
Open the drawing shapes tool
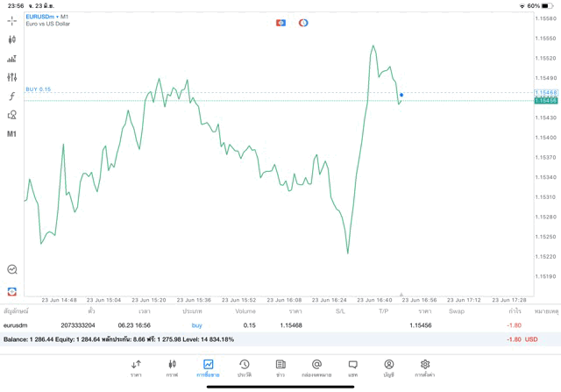[11, 115]
